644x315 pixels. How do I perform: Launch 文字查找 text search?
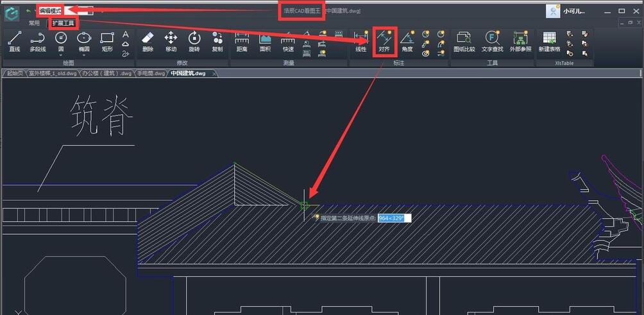[492, 41]
